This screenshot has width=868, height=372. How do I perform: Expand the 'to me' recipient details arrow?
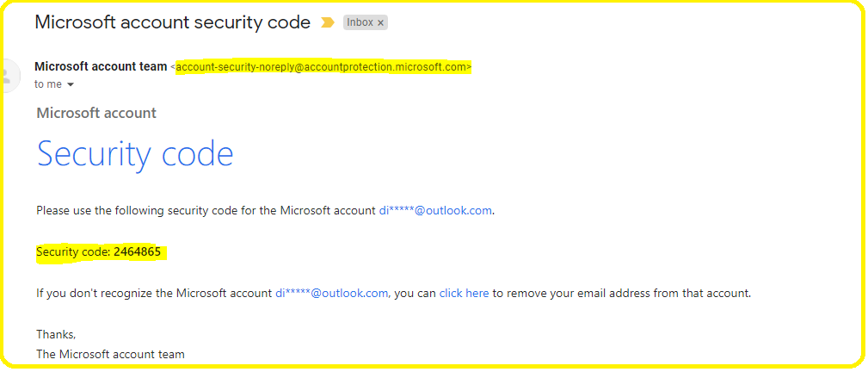[x=71, y=85]
